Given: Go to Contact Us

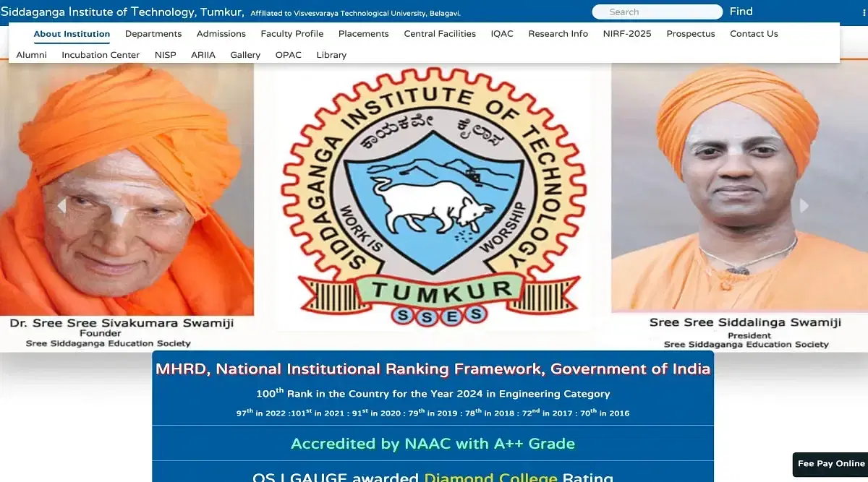Looking at the screenshot, I should point(754,34).
